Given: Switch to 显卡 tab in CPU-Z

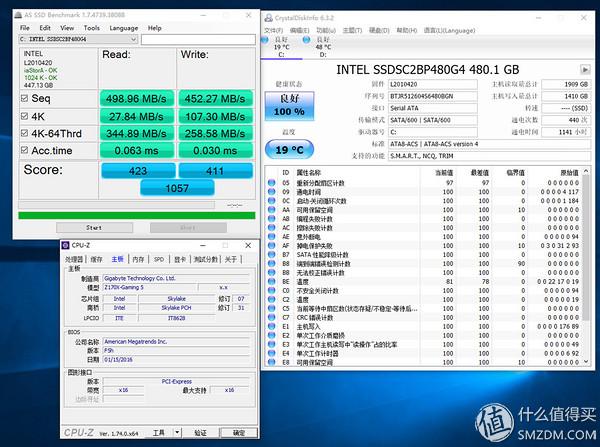Looking at the screenshot, I should pyautogui.click(x=180, y=259).
